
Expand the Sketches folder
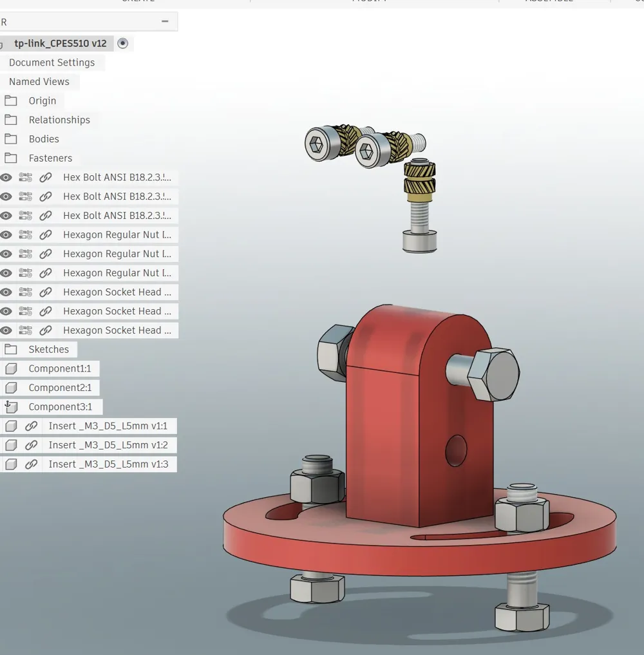(x=11, y=349)
